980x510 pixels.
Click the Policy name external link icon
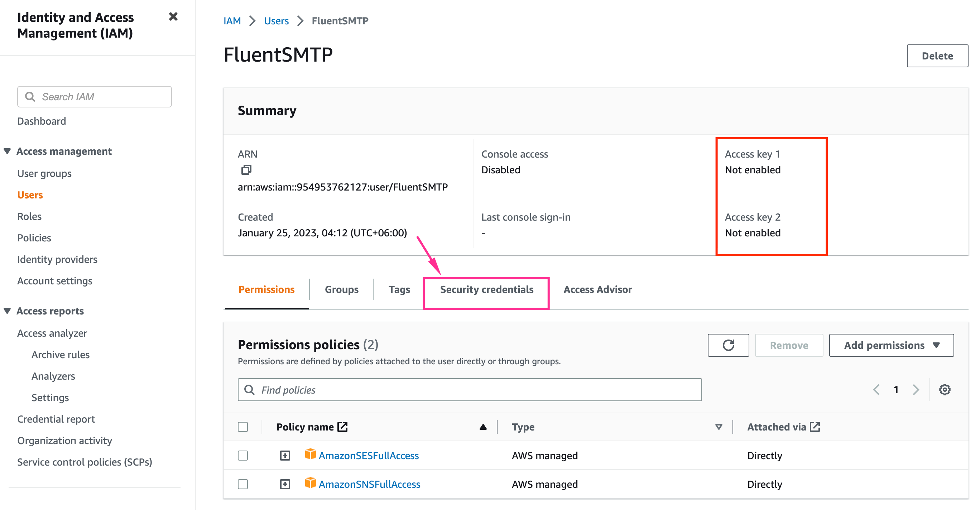coord(342,427)
